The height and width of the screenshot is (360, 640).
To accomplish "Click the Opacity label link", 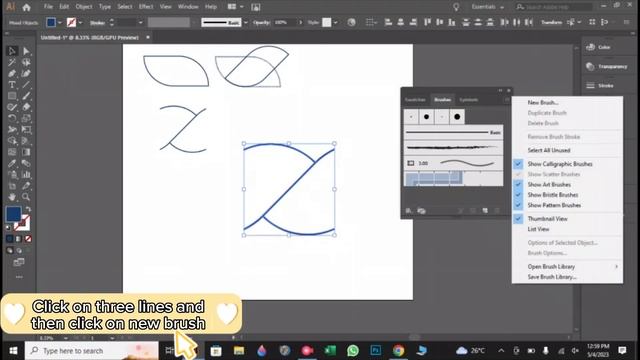I will coord(261,22).
